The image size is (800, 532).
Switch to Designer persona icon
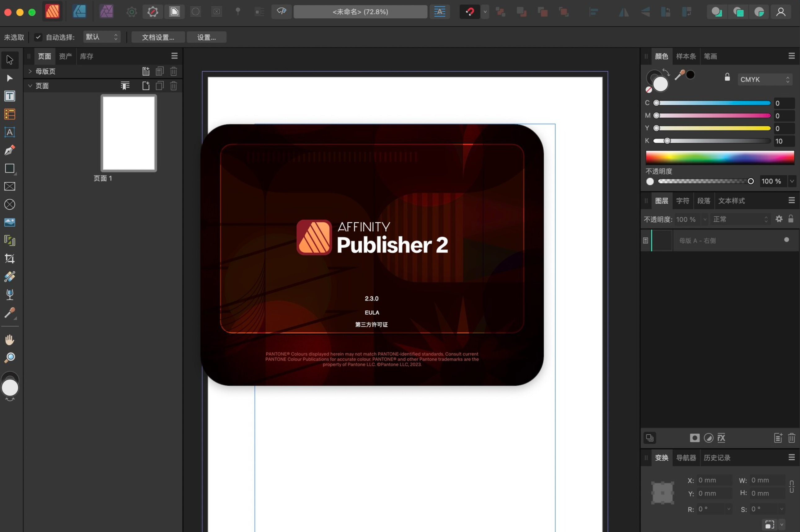79,11
